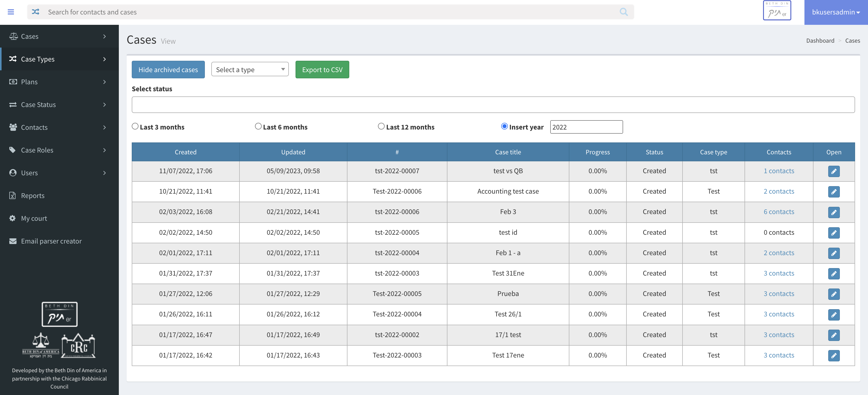The width and height of the screenshot is (868, 395).
Task: Click edit icon for Test 17ene row
Action: pyautogui.click(x=833, y=355)
